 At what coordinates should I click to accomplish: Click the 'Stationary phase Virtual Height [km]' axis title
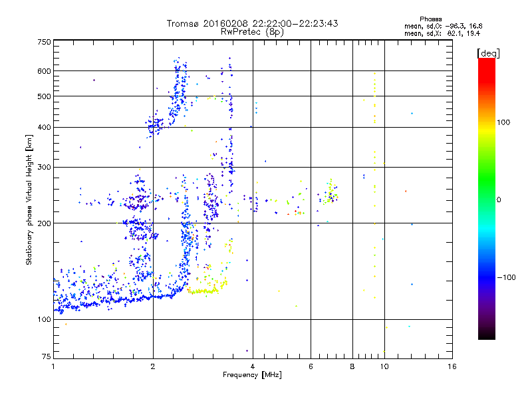tap(29, 199)
